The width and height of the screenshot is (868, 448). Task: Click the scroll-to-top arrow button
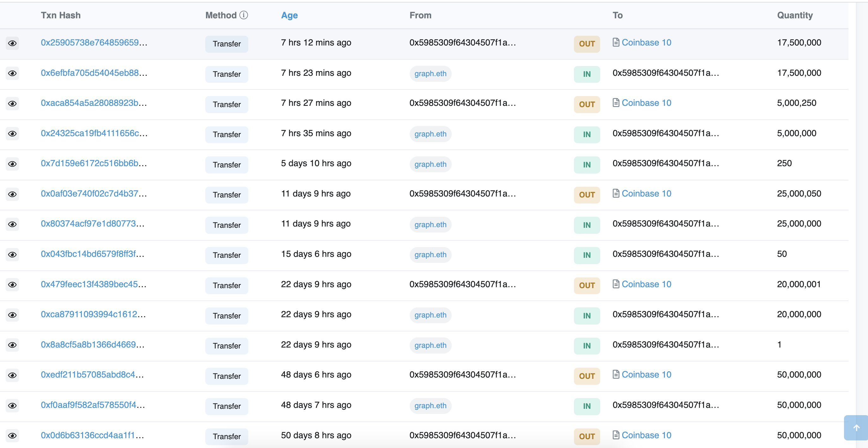pos(856,428)
